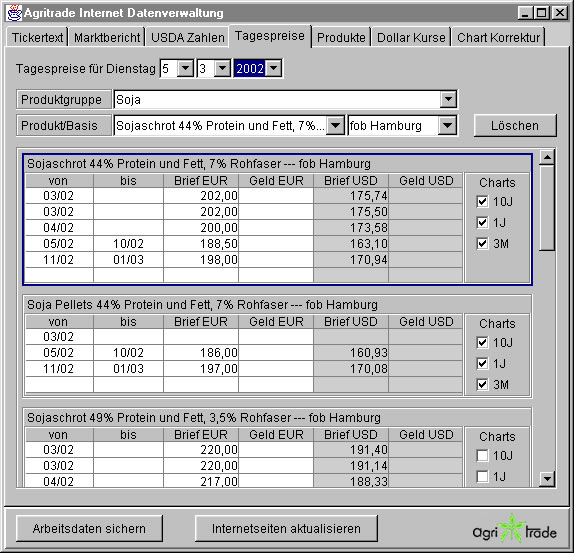Open the day dropdown showing 5
This screenshot has width=574, height=553.
pos(186,68)
